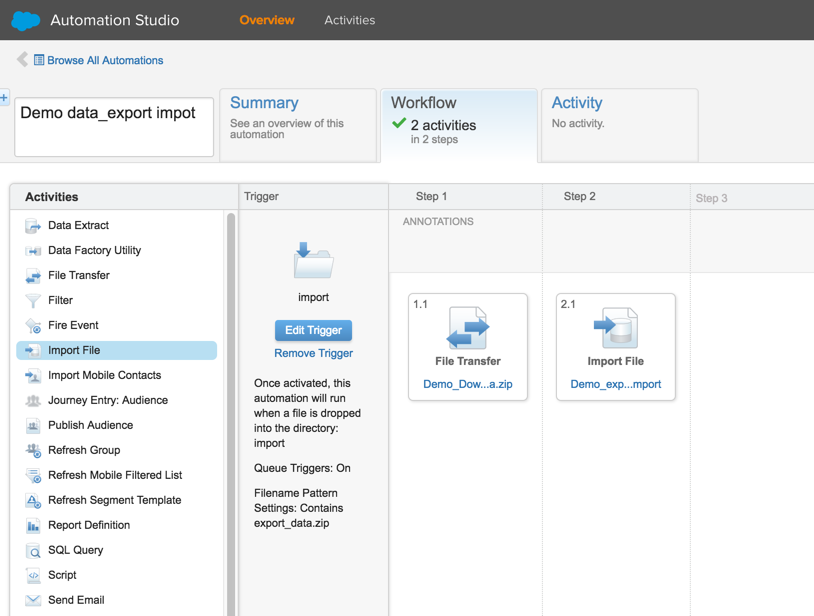Click the plus icon beside the automation name
Screen dimensions: 814x616
(x=4, y=97)
